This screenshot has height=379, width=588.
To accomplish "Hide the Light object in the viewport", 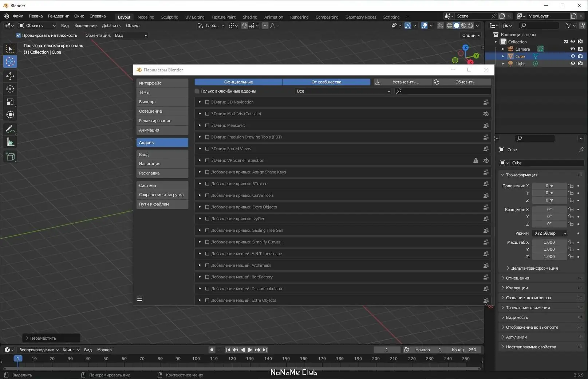I will [x=573, y=63].
